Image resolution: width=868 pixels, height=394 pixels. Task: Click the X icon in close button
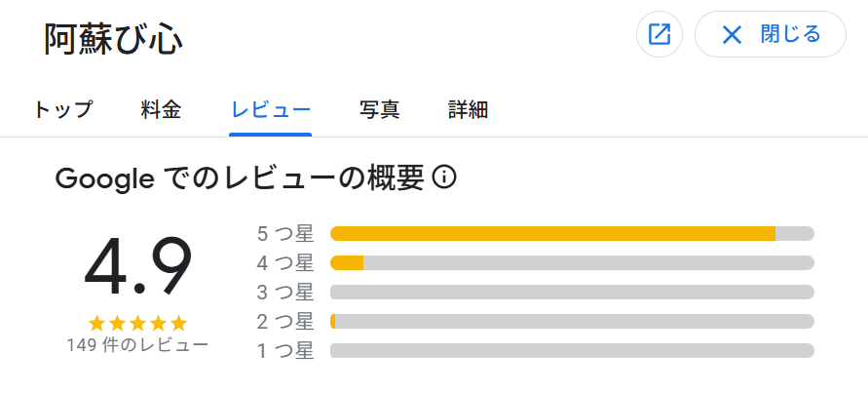coord(732,35)
